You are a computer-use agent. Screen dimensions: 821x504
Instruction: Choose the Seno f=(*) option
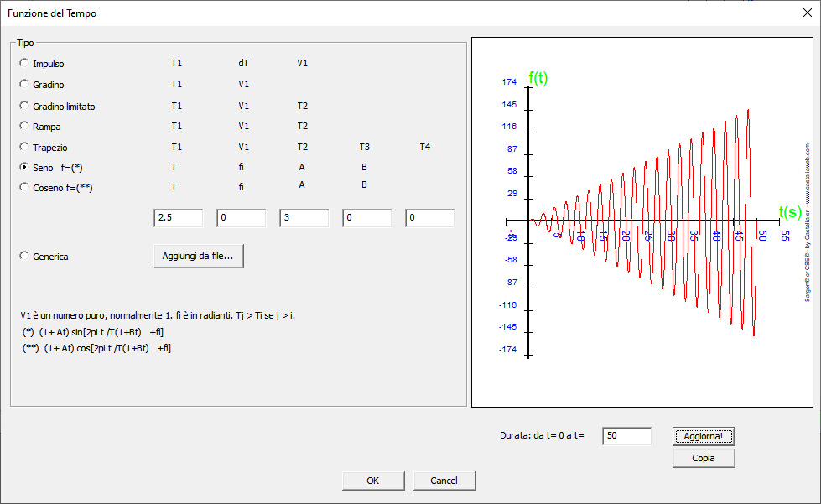(23, 168)
